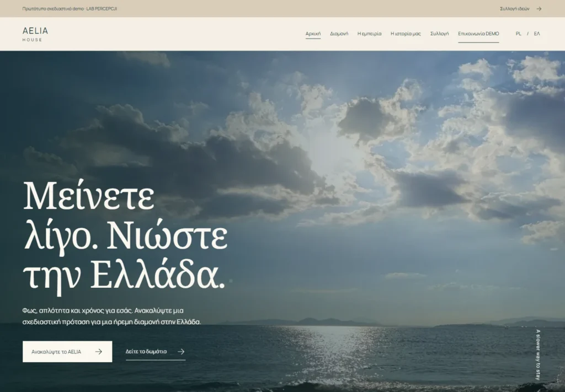
Task: Click the Ανακαλύψτε το AELIA button
Action: pyautogui.click(x=67, y=352)
